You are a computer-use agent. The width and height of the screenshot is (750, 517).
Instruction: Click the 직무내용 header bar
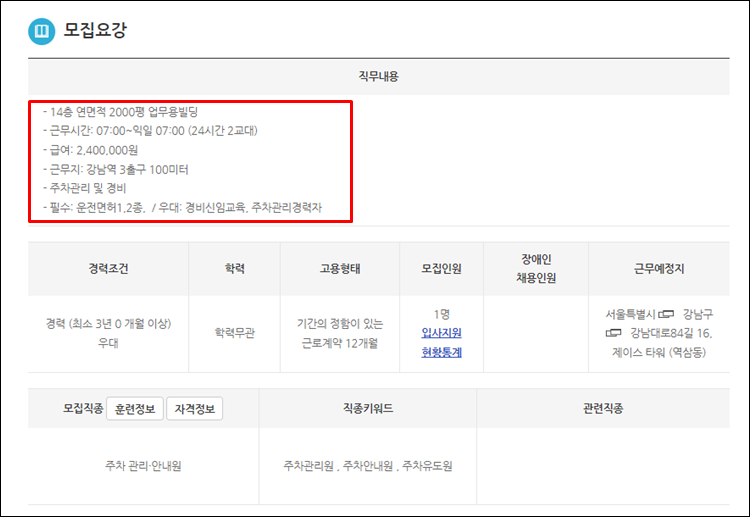pos(378,76)
